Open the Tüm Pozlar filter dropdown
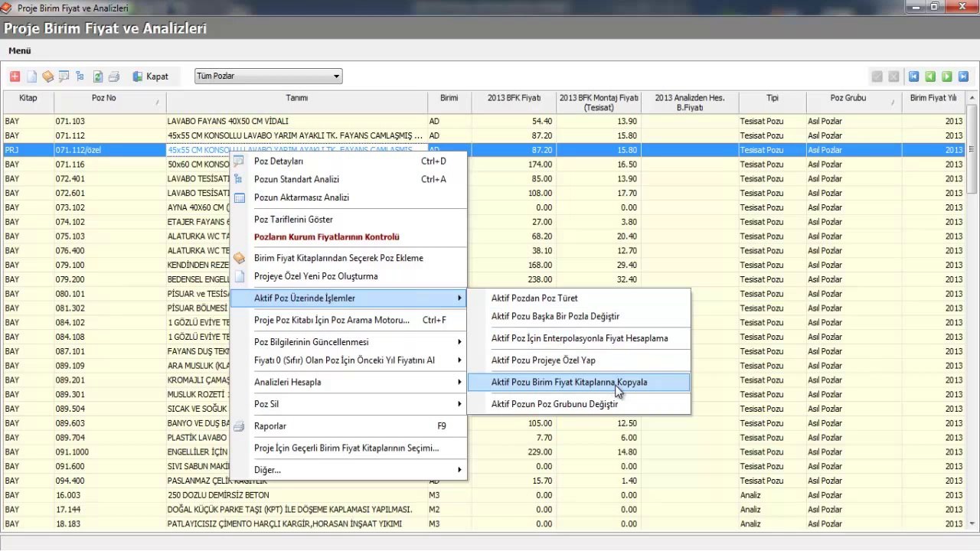The height and width of the screenshot is (551, 980). (269, 77)
